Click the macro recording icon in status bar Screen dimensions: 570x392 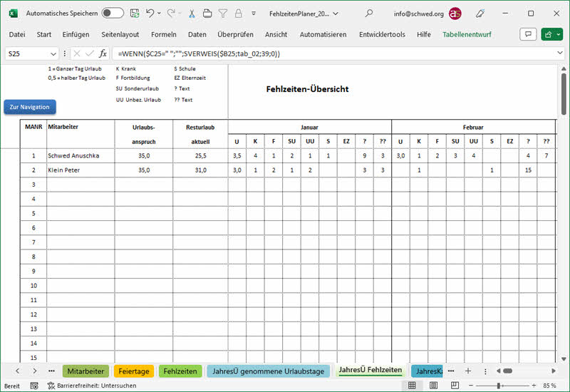(34, 386)
